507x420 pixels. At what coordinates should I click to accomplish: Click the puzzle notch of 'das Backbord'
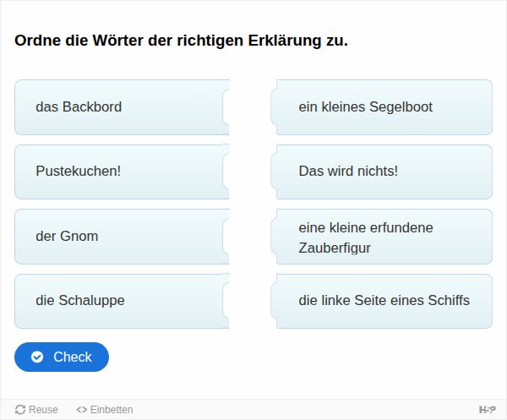pos(226,107)
